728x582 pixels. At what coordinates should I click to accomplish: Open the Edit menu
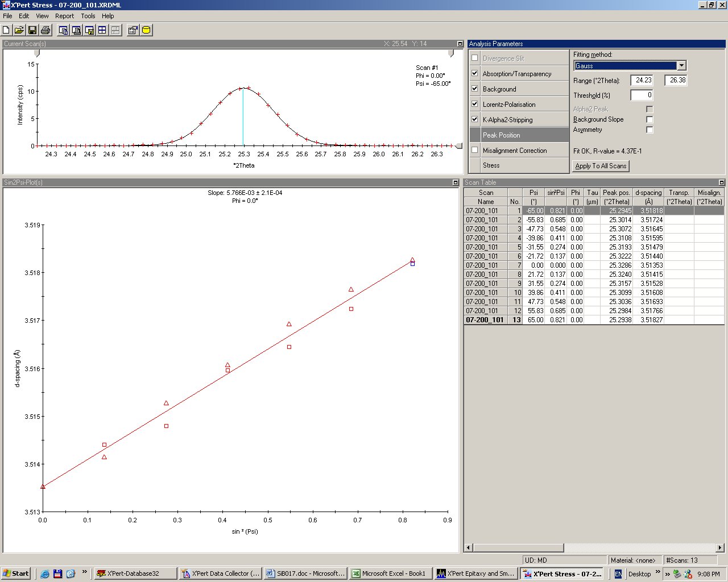coord(24,16)
